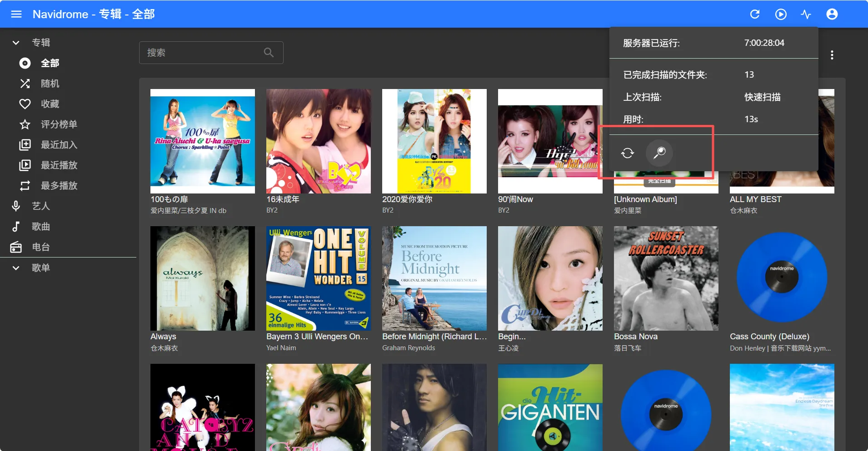Click the 已完成扫描的文件夹 label
868x451 pixels.
point(665,74)
